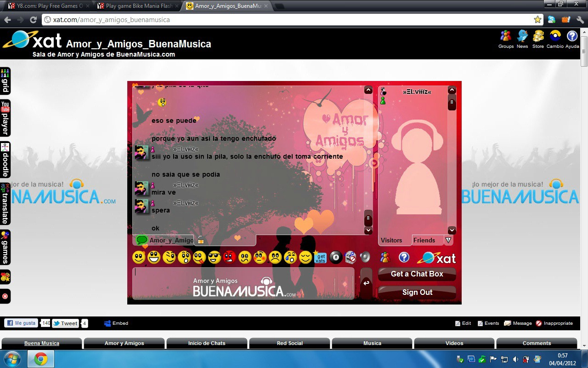The width and height of the screenshot is (588, 368).
Task: Open the Embed link
Action: (116, 323)
